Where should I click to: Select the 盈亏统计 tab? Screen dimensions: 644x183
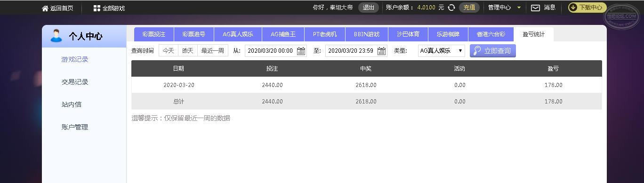pyautogui.click(x=534, y=34)
